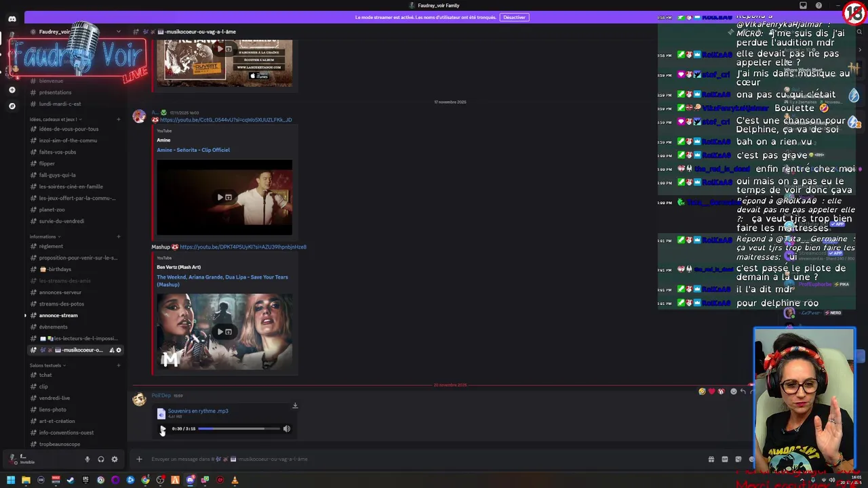Open the Mashup YouTube URL link
This screenshot has width=868, height=488.
[243, 247]
